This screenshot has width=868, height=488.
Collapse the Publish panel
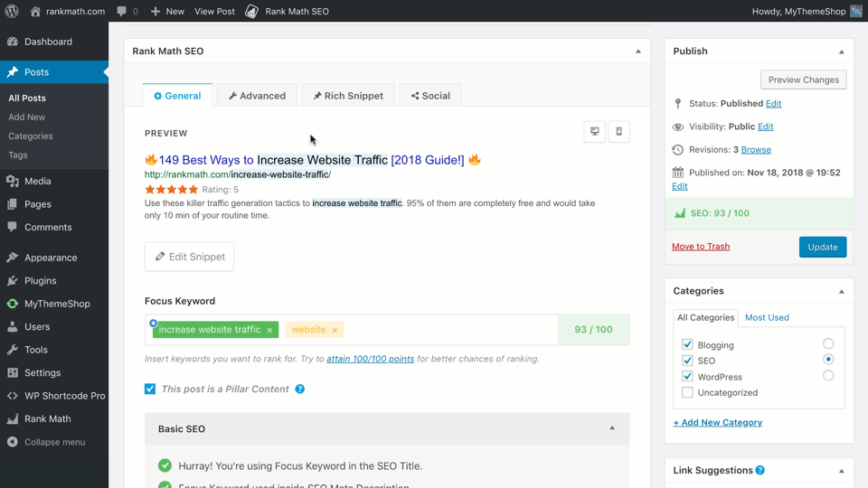tap(841, 52)
